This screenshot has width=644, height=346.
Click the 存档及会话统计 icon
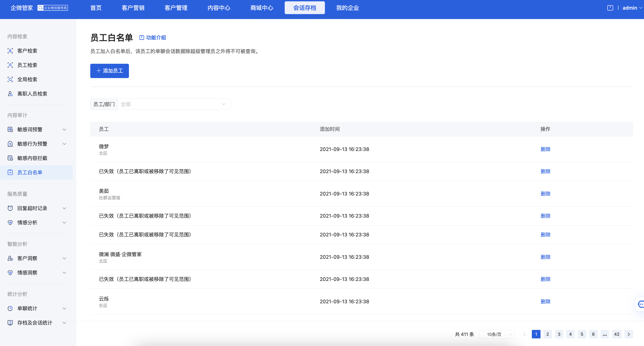[x=10, y=323]
